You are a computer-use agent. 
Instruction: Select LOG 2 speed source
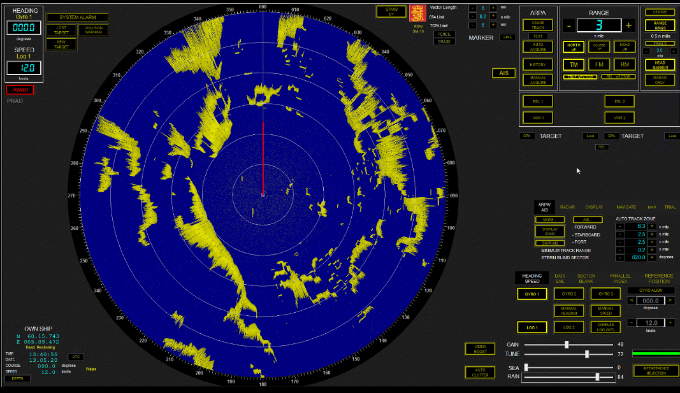[x=569, y=328]
